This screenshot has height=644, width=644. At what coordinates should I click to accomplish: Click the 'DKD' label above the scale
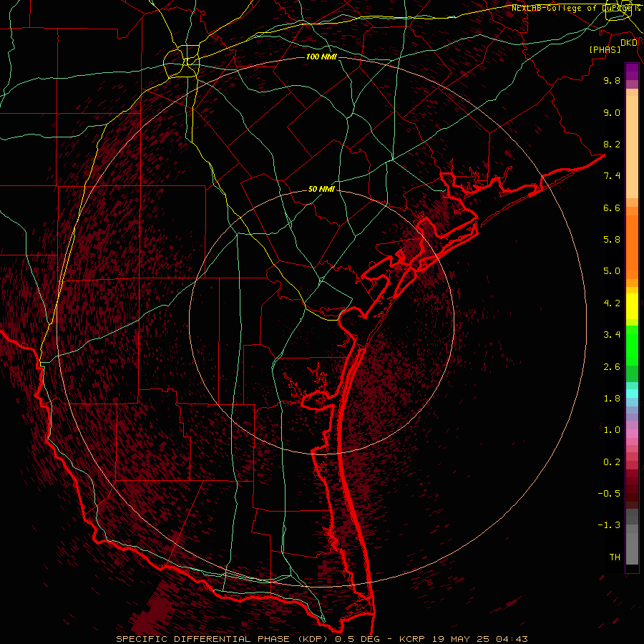tap(629, 43)
